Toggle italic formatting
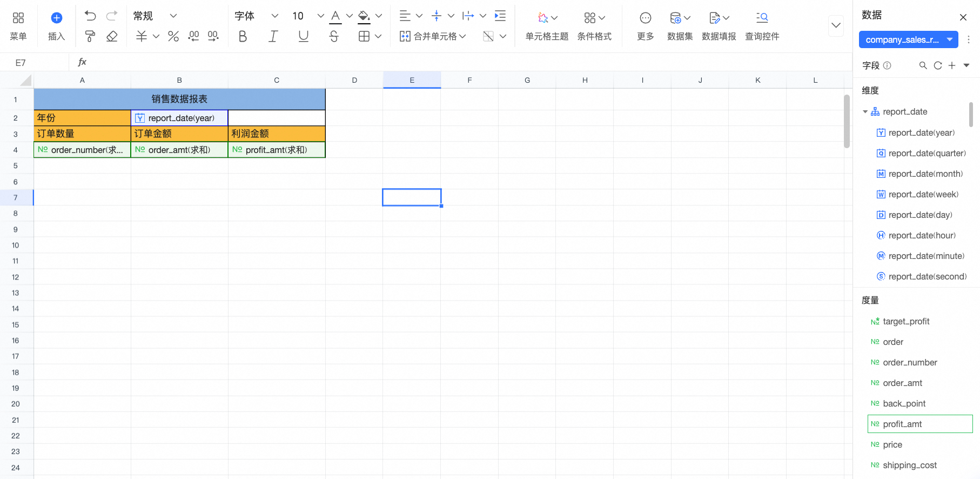Image resolution: width=980 pixels, height=479 pixels. pyautogui.click(x=273, y=36)
